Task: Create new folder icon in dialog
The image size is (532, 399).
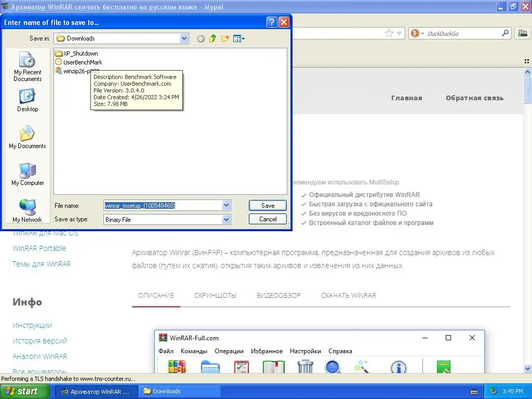Action: point(224,38)
